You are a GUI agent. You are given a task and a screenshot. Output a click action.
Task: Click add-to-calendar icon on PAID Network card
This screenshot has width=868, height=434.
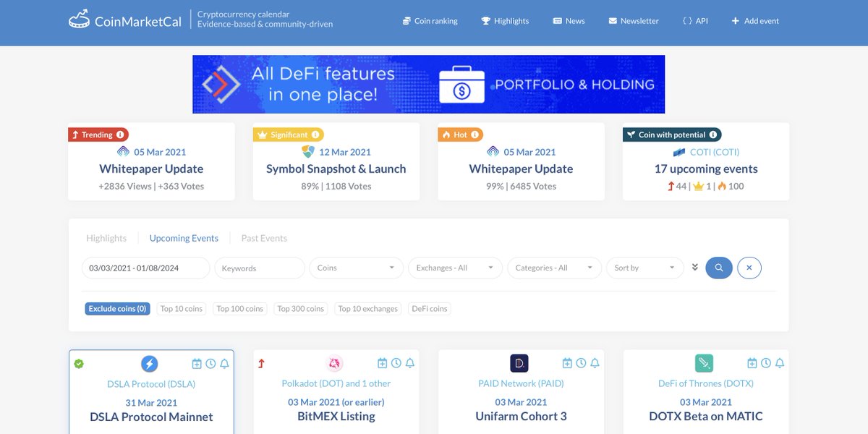(x=567, y=363)
